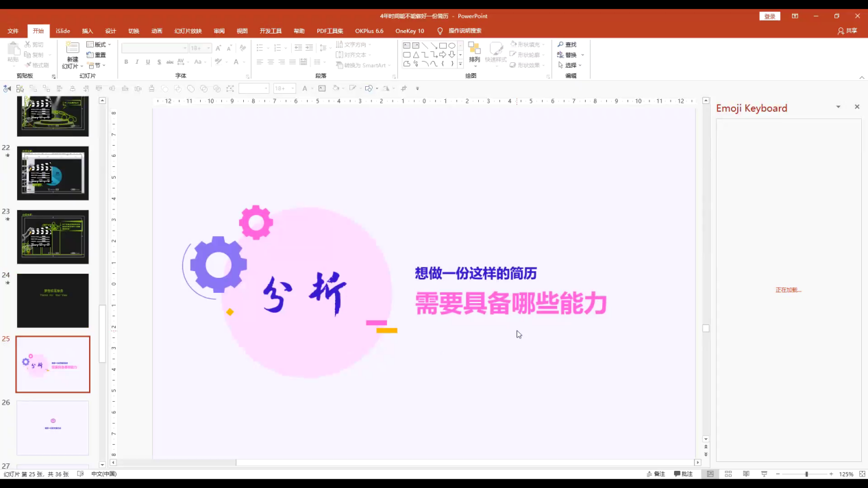Click the 重置 (Reset) slide icon
The height and width of the screenshot is (488, 868).
[x=96, y=55]
